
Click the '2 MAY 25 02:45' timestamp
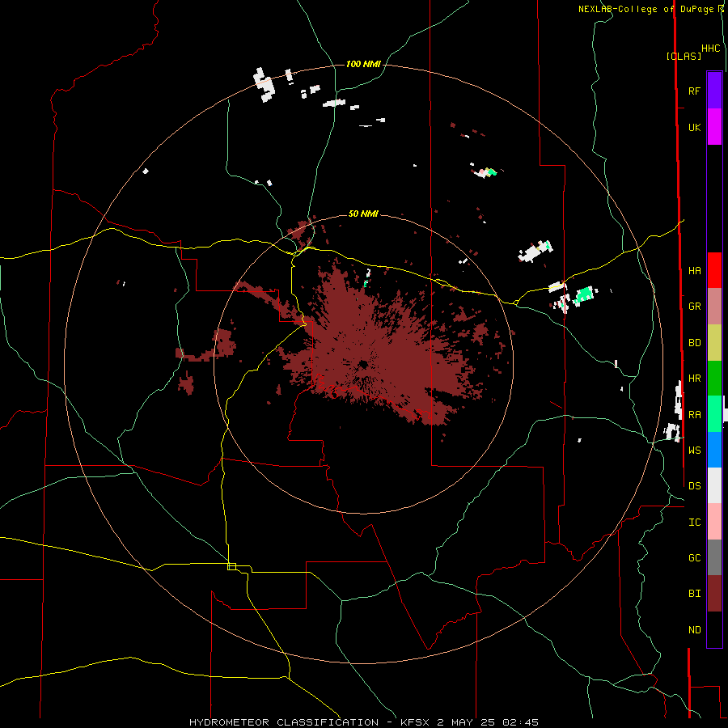tap(488, 722)
